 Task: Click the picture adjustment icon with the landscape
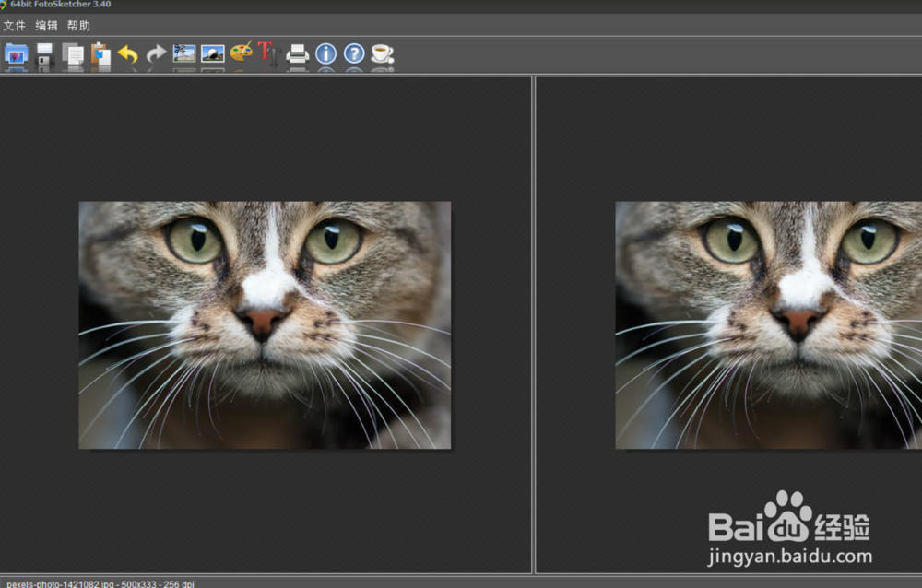(213, 53)
